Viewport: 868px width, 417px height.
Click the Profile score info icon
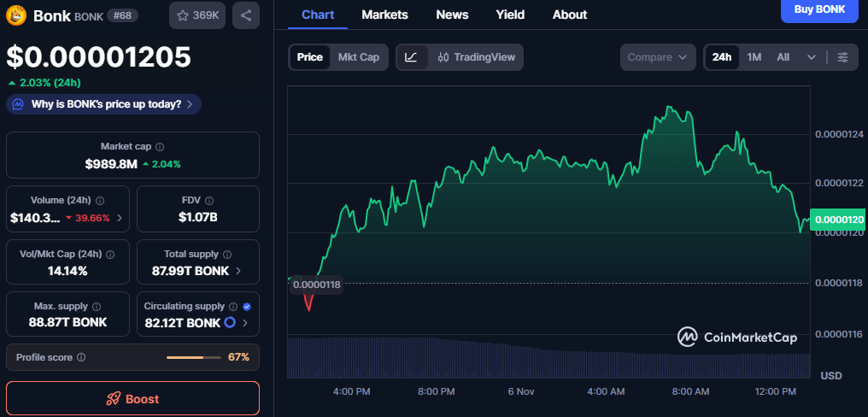(x=81, y=357)
